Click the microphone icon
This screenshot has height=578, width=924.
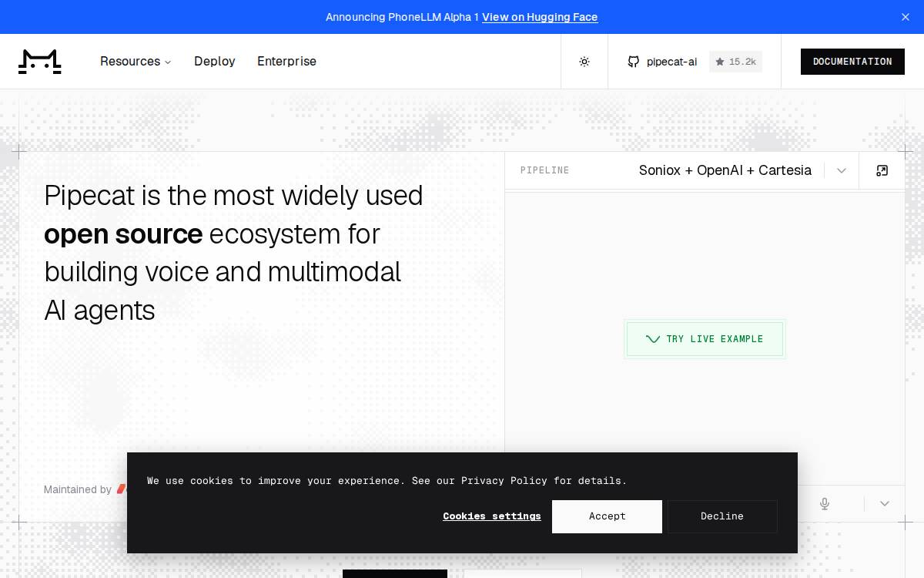pyautogui.click(x=825, y=504)
